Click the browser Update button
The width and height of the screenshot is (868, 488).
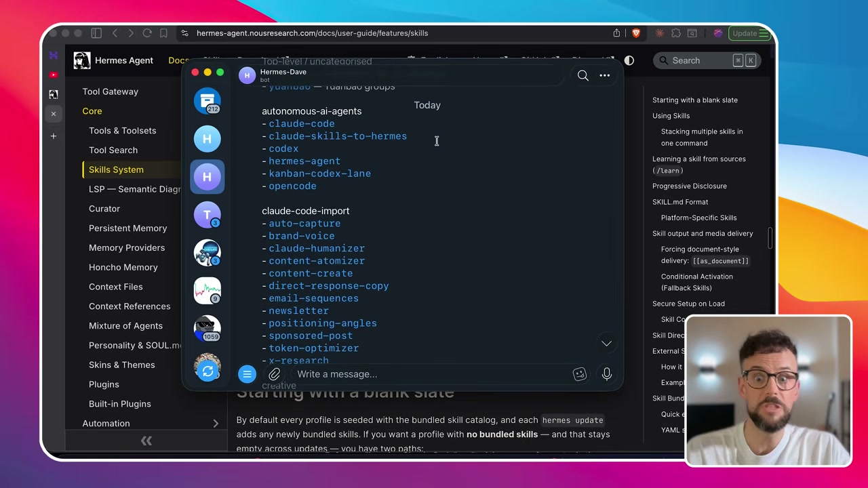(749, 33)
